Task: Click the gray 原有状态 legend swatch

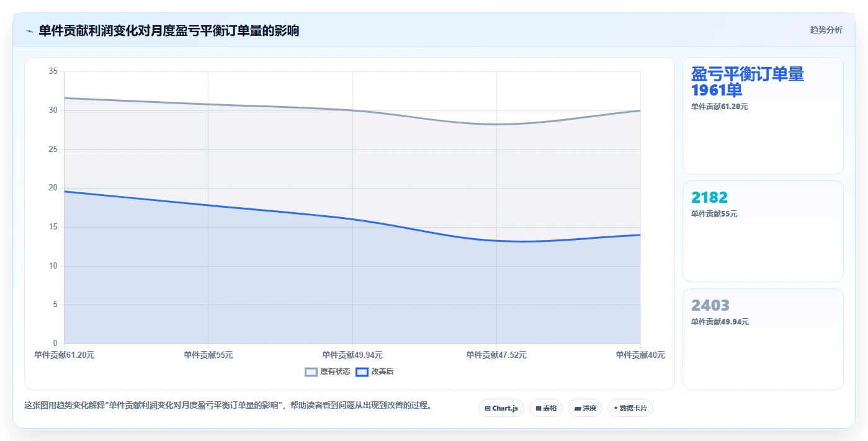Action: pos(311,372)
